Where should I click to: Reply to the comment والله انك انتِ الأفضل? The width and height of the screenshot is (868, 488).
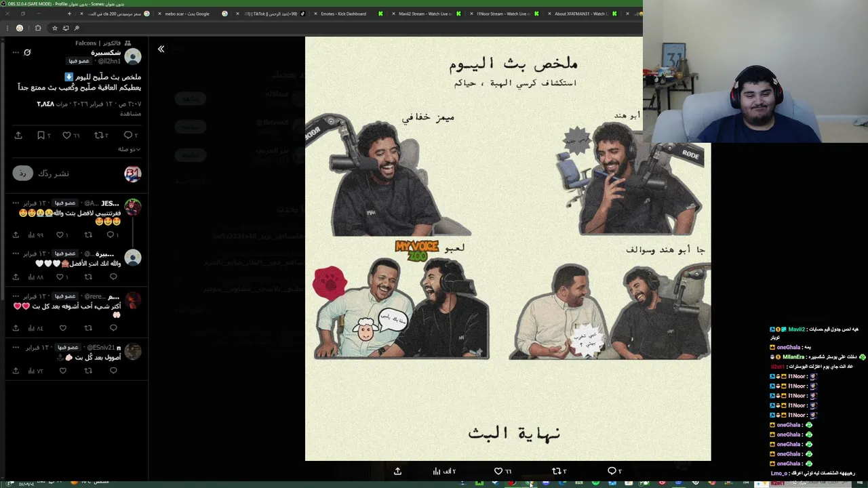coord(113,277)
